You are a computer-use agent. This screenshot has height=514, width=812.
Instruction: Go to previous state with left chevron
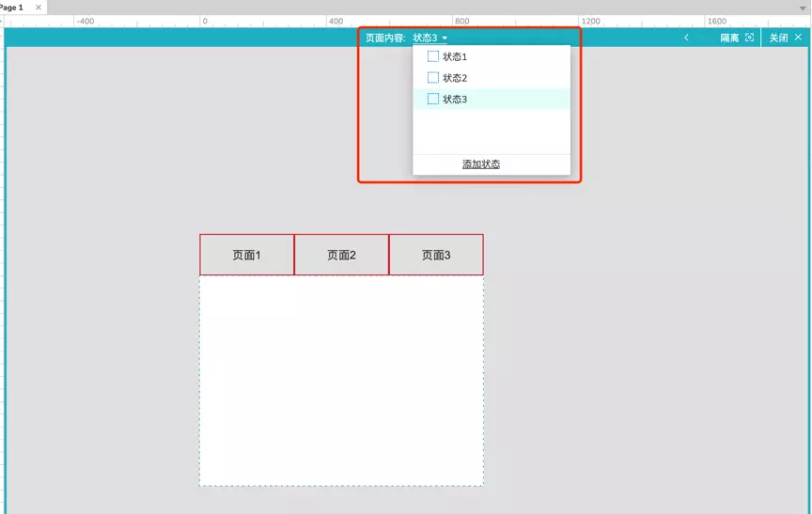coord(686,38)
